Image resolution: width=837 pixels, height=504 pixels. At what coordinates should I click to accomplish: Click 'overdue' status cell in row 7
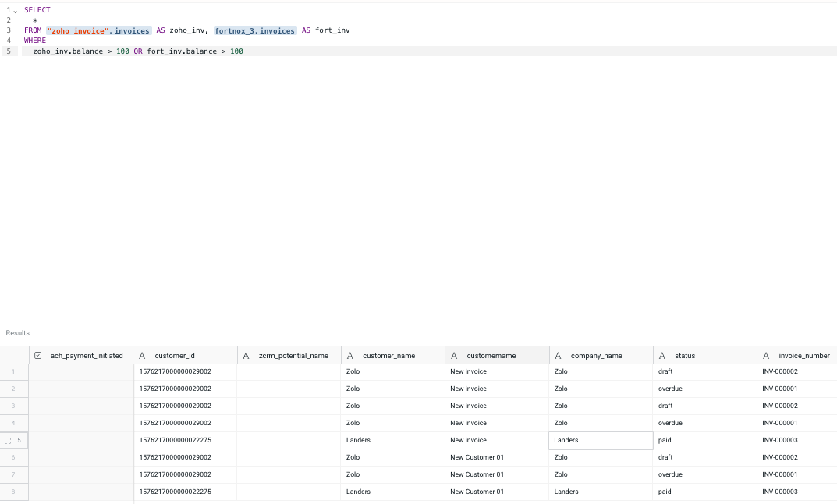[x=704, y=474]
